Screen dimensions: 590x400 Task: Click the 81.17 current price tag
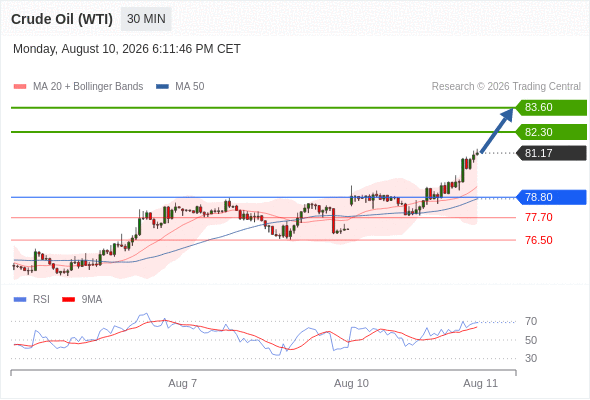coord(551,153)
